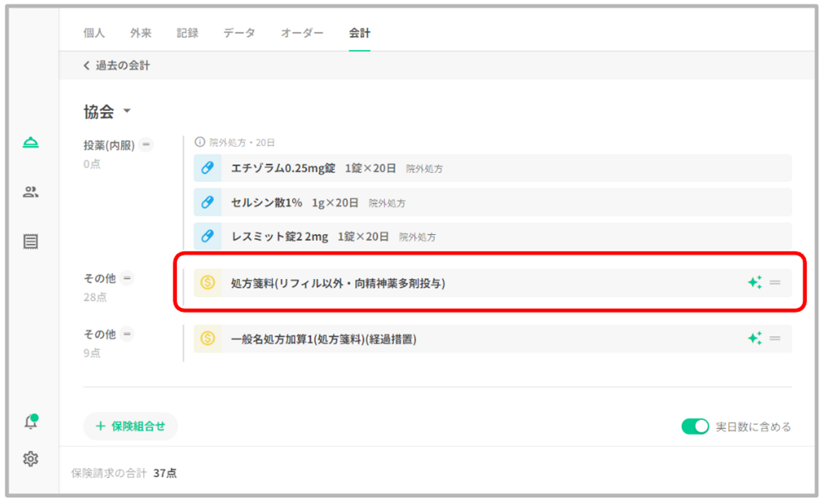Collapse the 28点 その他 section
The height and width of the screenshot is (504, 823).
[127, 278]
